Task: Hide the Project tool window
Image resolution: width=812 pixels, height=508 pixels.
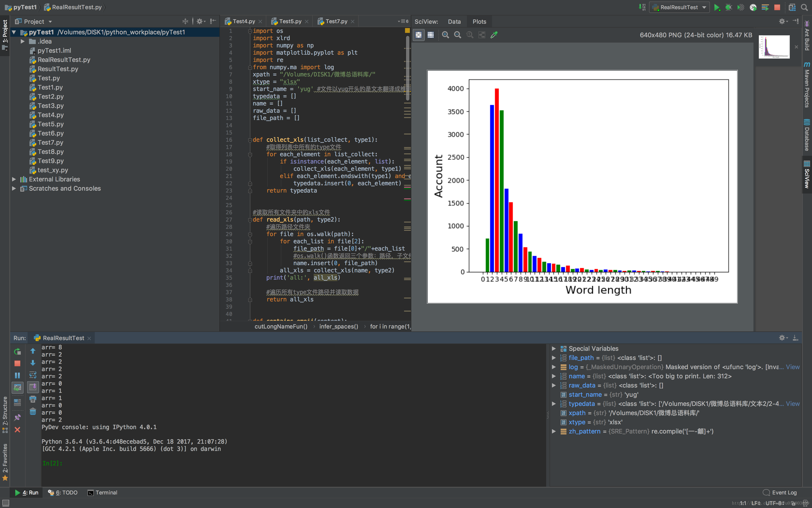Action: pyautogui.click(x=213, y=21)
